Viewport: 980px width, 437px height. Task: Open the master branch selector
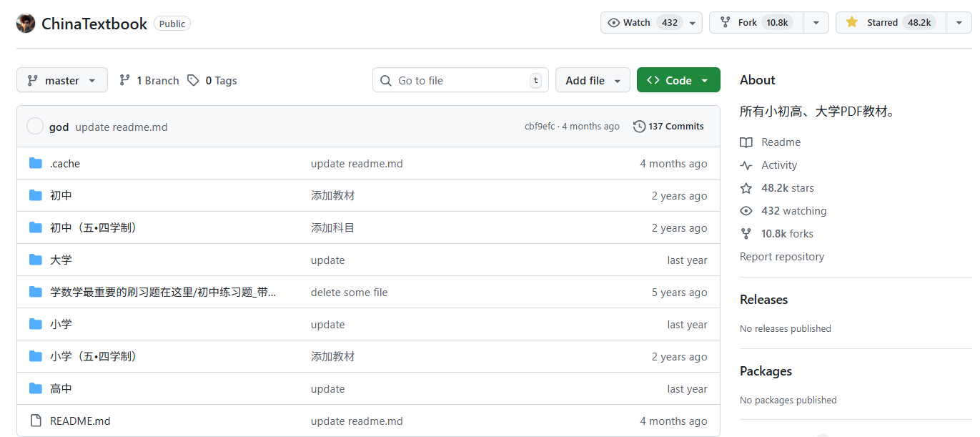tap(61, 79)
